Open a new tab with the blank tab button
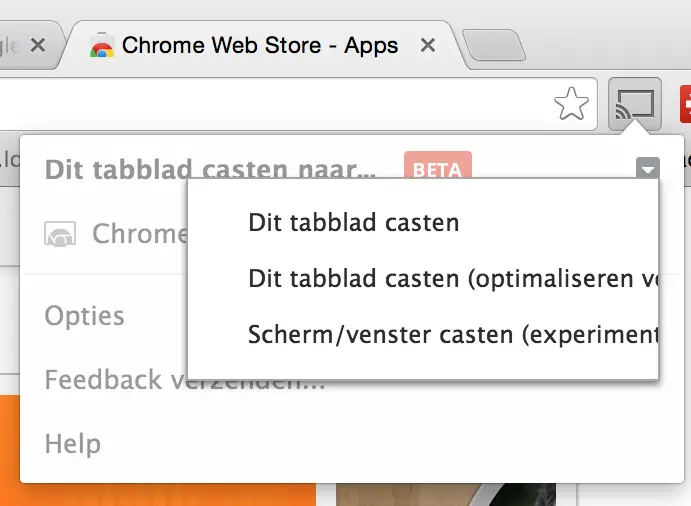The height and width of the screenshot is (506, 691). click(x=494, y=45)
